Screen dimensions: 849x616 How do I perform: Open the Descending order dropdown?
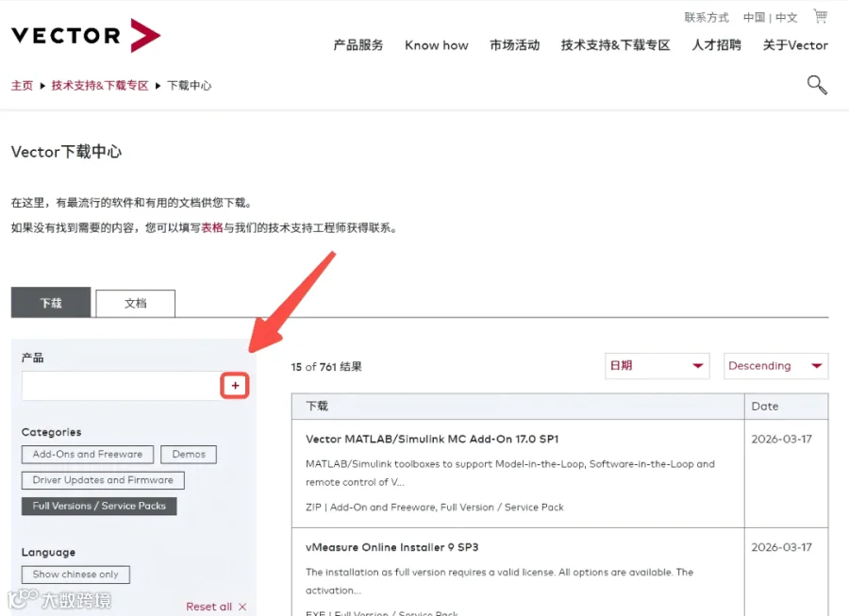(776, 366)
